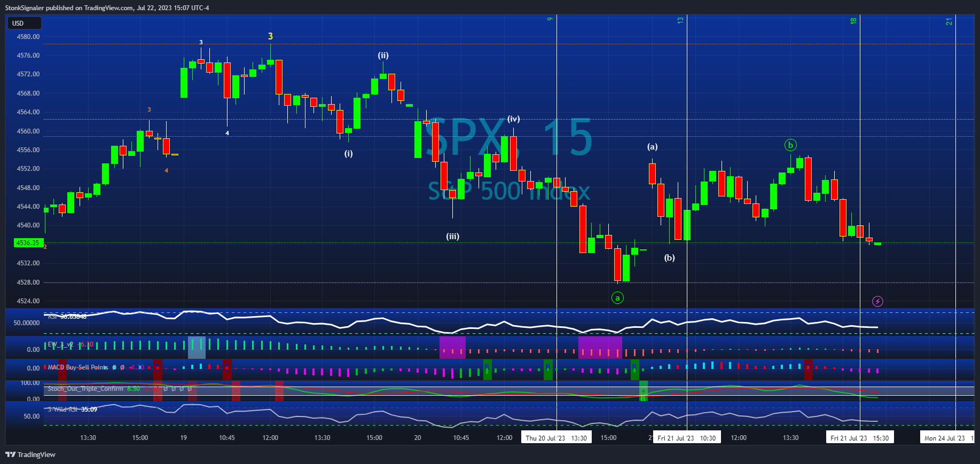Select the orange '3' wave label

click(149, 110)
